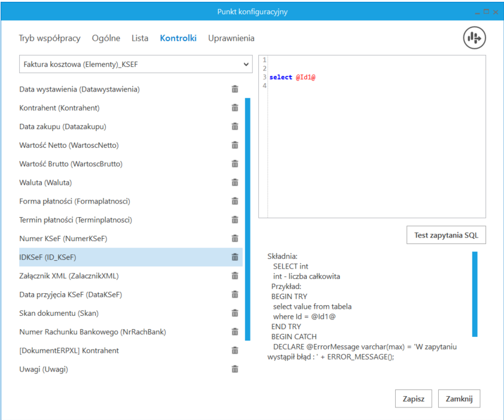The height and width of the screenshot is (420, 504).
Task: Delete the Waluta control via trash icon
Action: click(235, 182)
